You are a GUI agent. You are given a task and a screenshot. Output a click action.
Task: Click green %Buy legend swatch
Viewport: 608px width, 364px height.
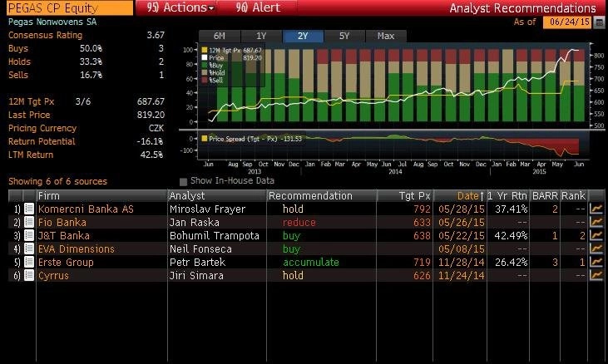tap(205, 65)
